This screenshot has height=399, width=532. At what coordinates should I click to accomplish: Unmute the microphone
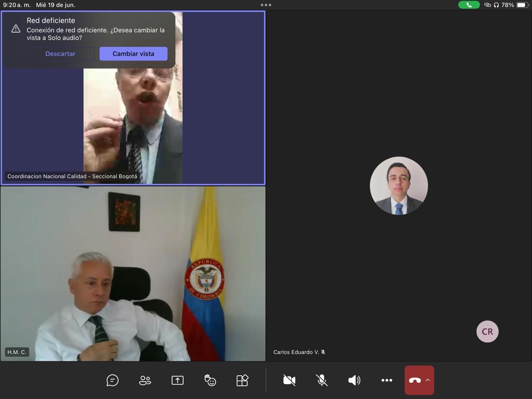[322, 380]
